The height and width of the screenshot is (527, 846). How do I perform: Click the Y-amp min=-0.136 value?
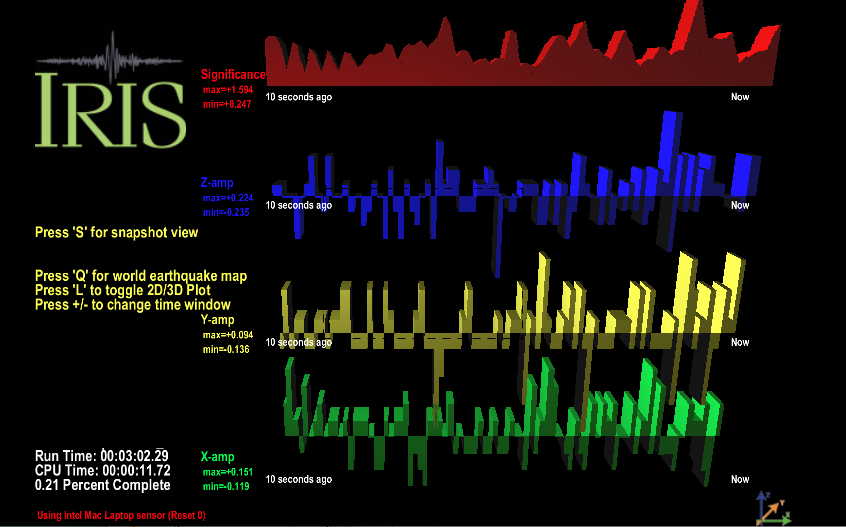[226, 349]
